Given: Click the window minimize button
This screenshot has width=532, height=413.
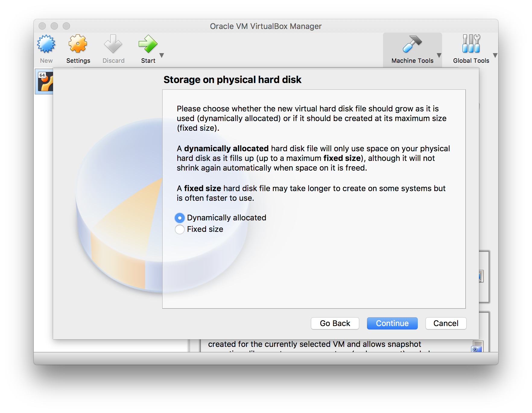Looking at the screenshot, I should 54,26.
